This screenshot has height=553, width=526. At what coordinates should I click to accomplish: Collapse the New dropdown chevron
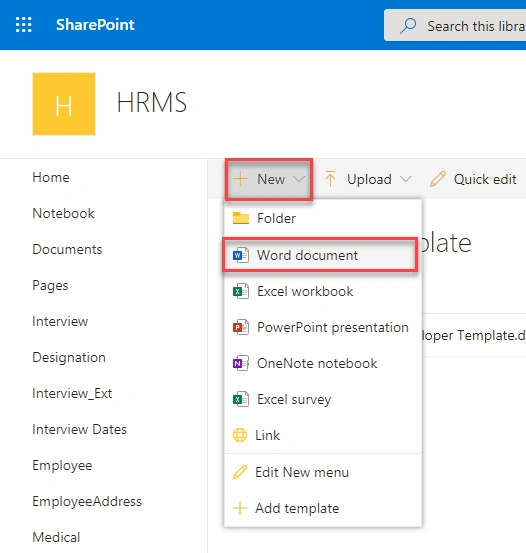299,180
